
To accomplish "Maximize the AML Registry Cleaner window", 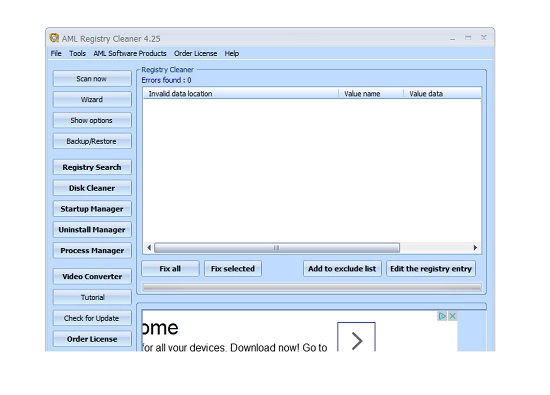I will coord(468,38).
